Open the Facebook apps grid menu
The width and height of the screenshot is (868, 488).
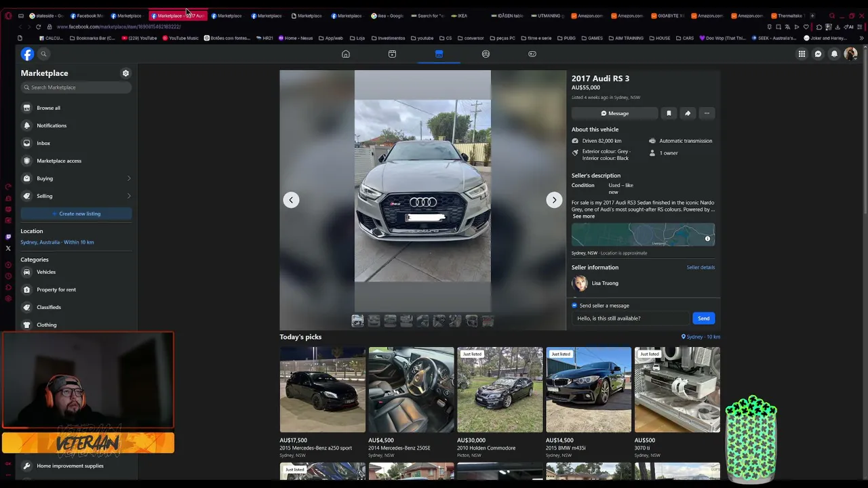coord(802,54)
